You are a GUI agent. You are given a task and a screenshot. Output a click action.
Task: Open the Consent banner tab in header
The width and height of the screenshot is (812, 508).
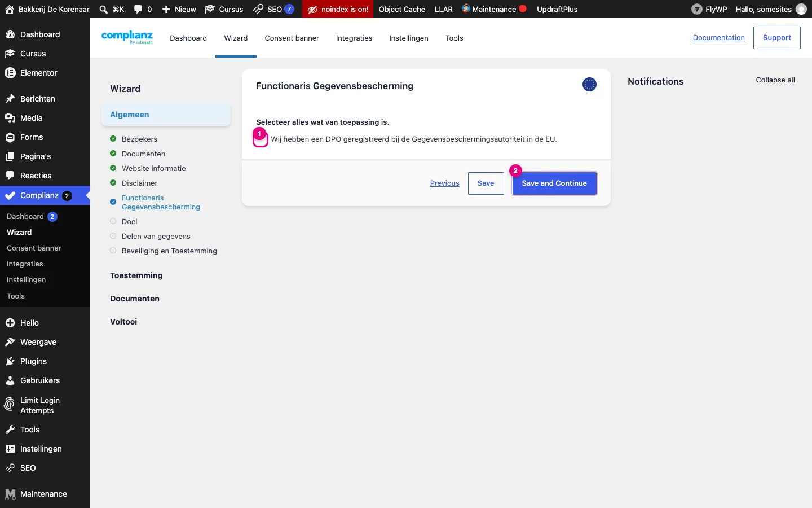tap(292, 38)
